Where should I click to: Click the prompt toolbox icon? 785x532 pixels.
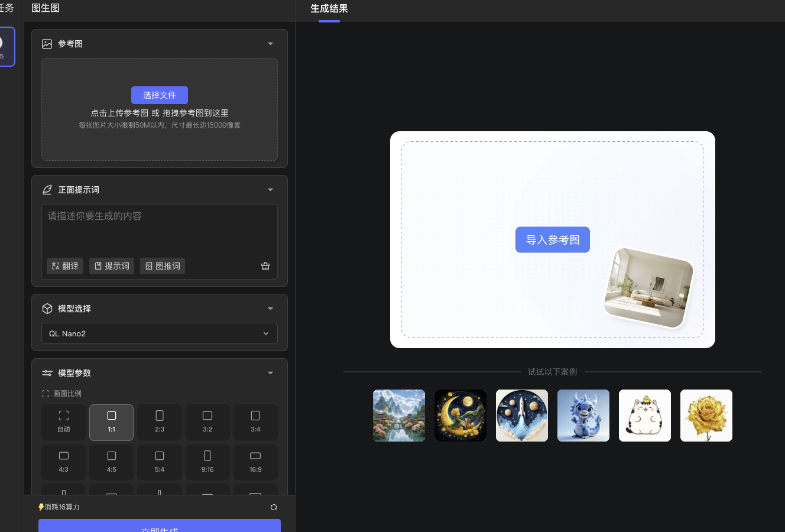265,266
